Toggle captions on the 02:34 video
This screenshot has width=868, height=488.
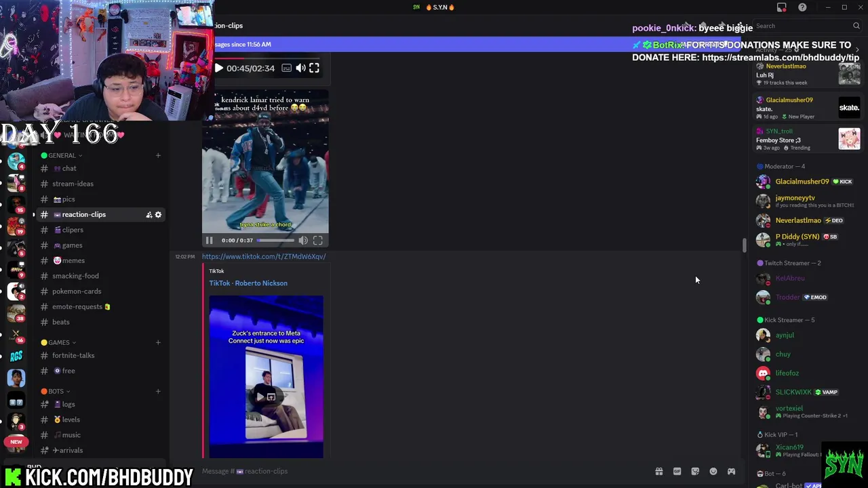coord(286,68)
